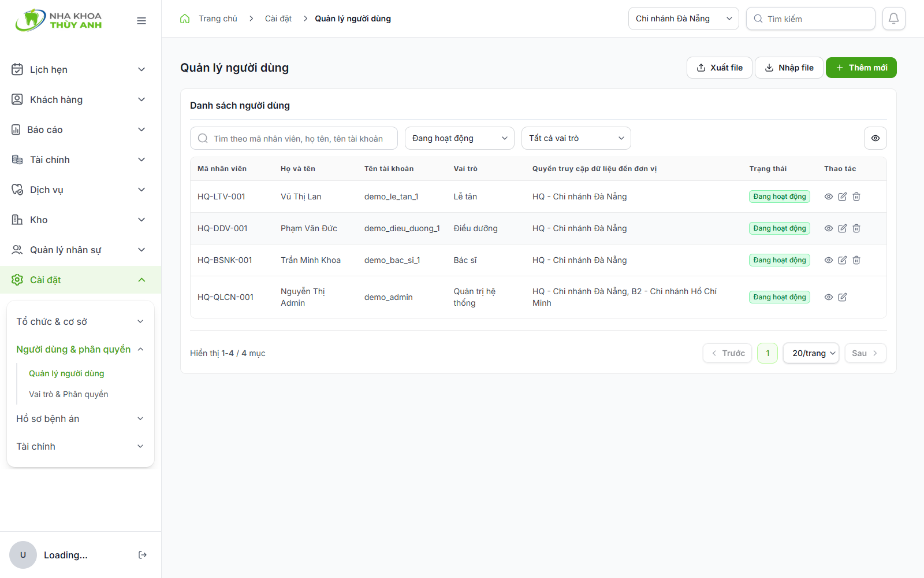The height and width of the screenshot is (578, 924).
Task: Select page 1 in pagination
Action: (767, 353)
